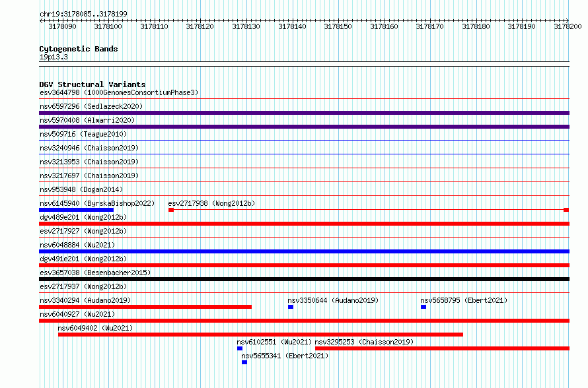588x388 pixels.
Task: Select the red nsv3340294 Audano2019 bar
Action: click(x=145, y=307)
